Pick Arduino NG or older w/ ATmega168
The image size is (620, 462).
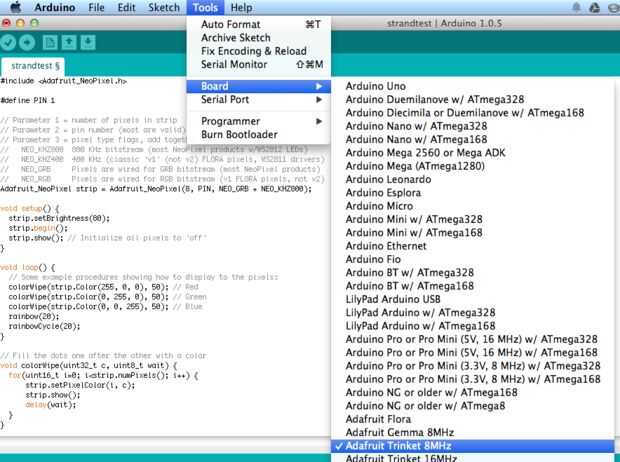coord(473,393)
